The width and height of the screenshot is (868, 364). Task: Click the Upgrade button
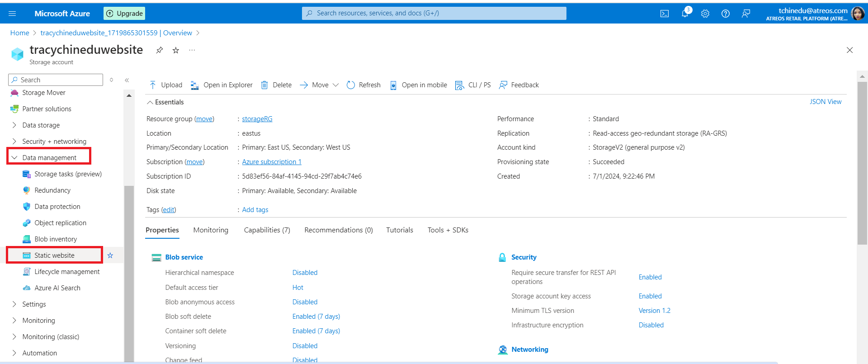click(124, 14)
